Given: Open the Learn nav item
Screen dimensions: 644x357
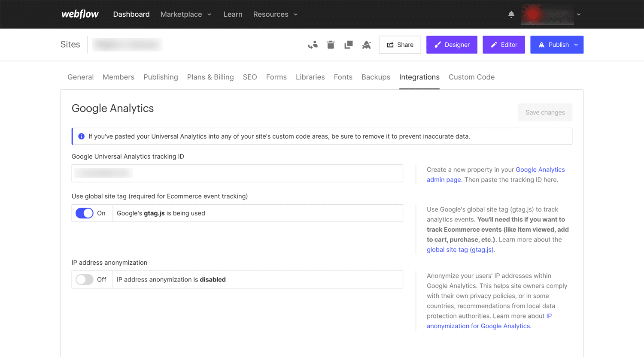Looking at the screenshot, I should (x=233, y=14).
